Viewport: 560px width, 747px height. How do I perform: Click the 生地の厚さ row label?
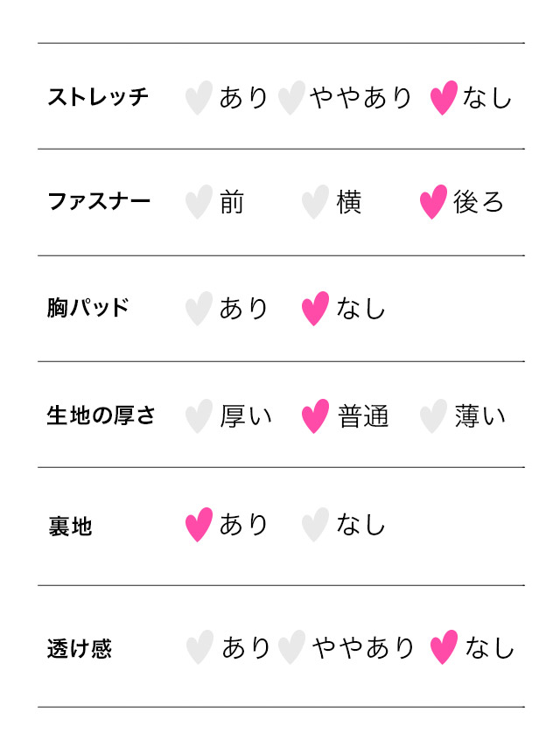click(101, 415)
